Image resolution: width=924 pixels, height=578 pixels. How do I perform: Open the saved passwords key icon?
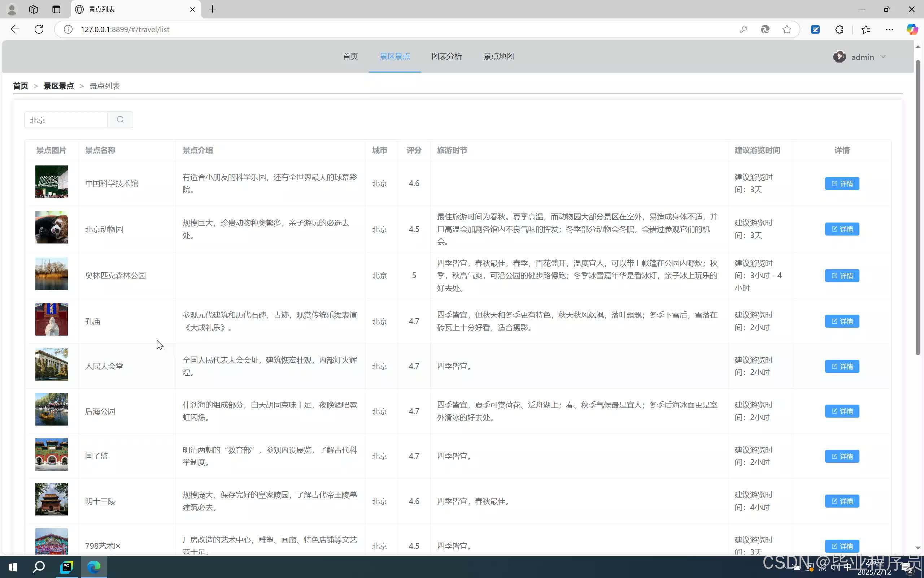tap(743, 29)
